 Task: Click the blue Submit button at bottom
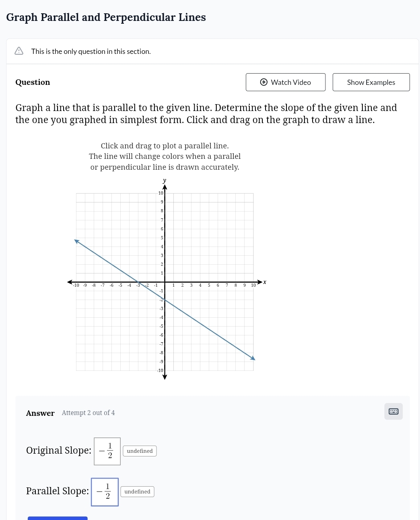[x=57, y=519]
